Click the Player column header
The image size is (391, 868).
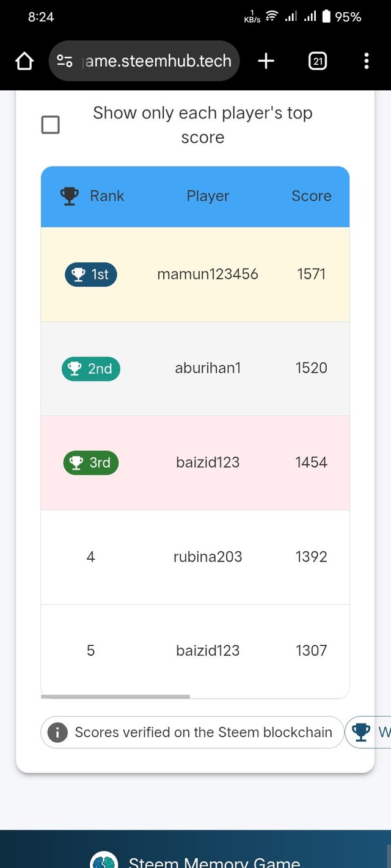pyautogui.click(x=208, y=196)
